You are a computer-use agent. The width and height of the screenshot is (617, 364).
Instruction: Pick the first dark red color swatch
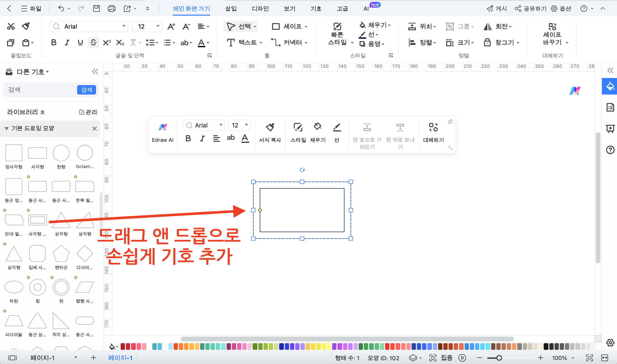(x=123, y=346)
